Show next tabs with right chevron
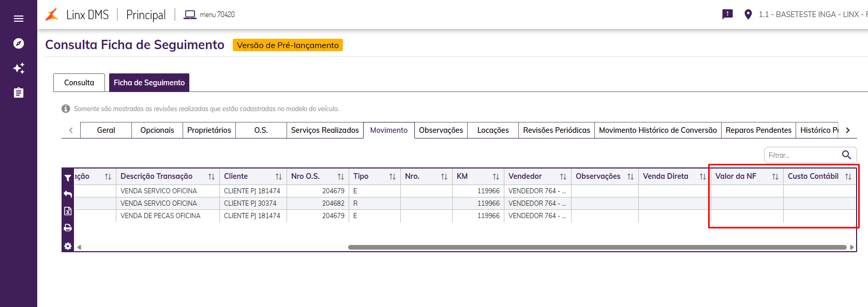 [x=848, y=130]
